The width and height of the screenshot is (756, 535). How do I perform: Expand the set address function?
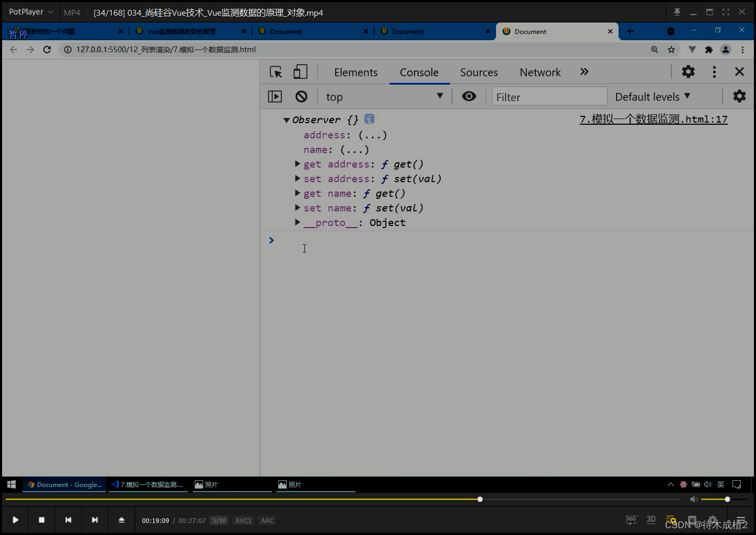[298, 179]
